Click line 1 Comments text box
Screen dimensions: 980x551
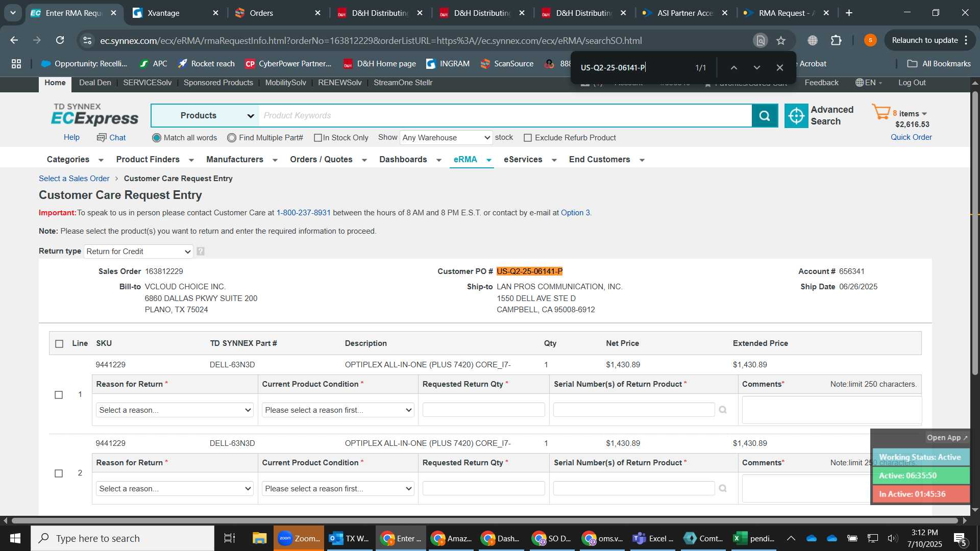[x=831, y=410]
